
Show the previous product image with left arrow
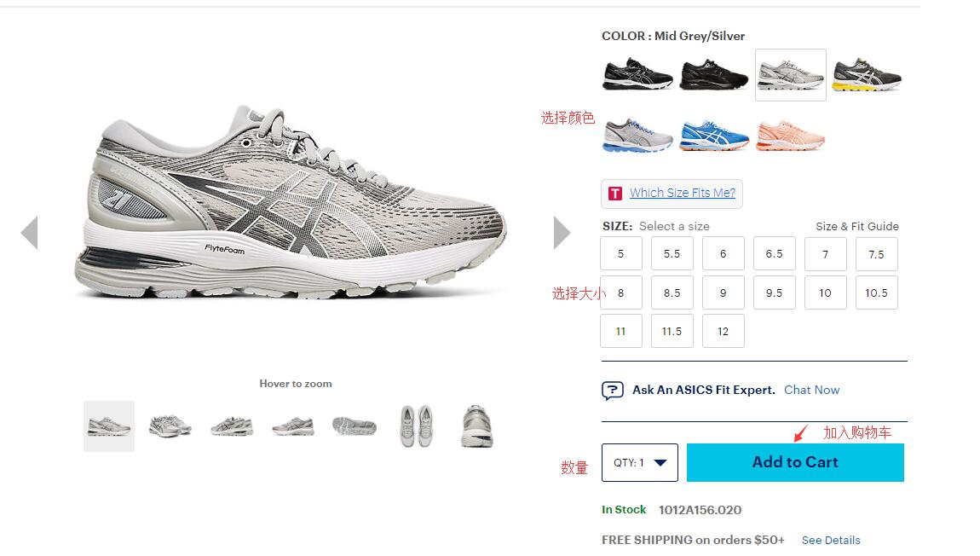(29, 233)
